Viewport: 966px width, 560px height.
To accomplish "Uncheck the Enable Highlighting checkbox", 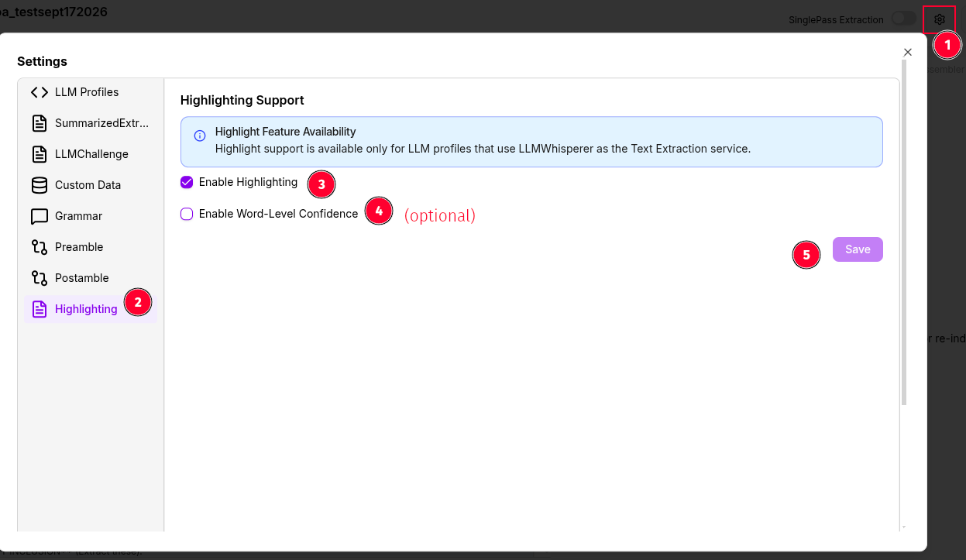I will (187, 183).
